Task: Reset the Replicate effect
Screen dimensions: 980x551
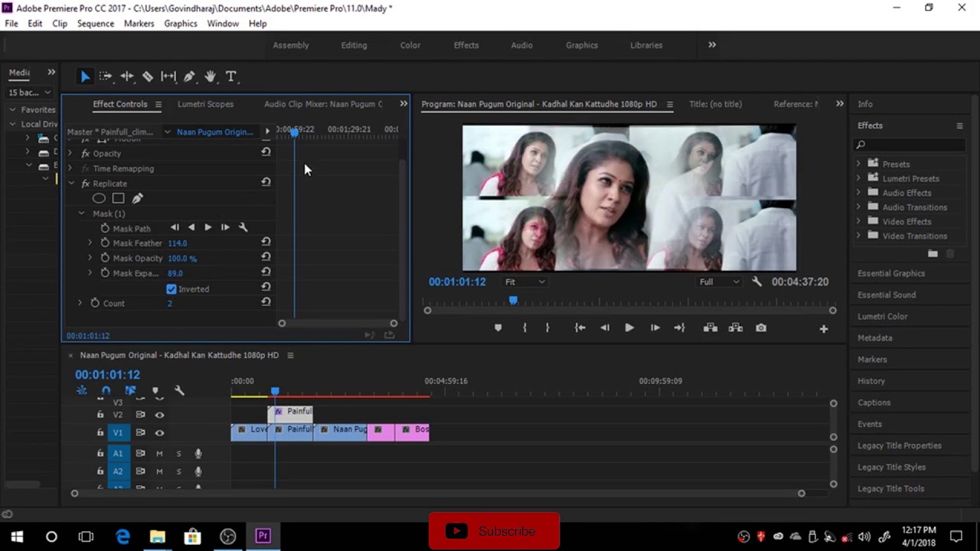Action: coord(266,182)
